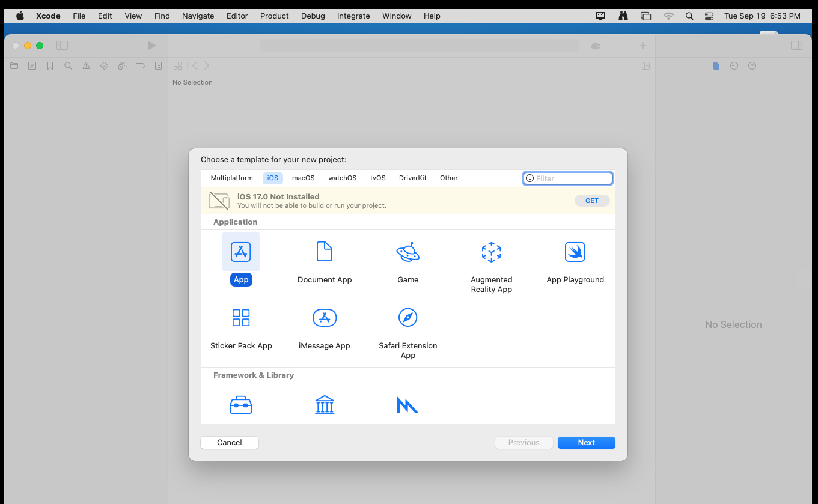This screenshot has height=504, width=818.
Task: Select the Document App template icon
Action: pos(325,252)
